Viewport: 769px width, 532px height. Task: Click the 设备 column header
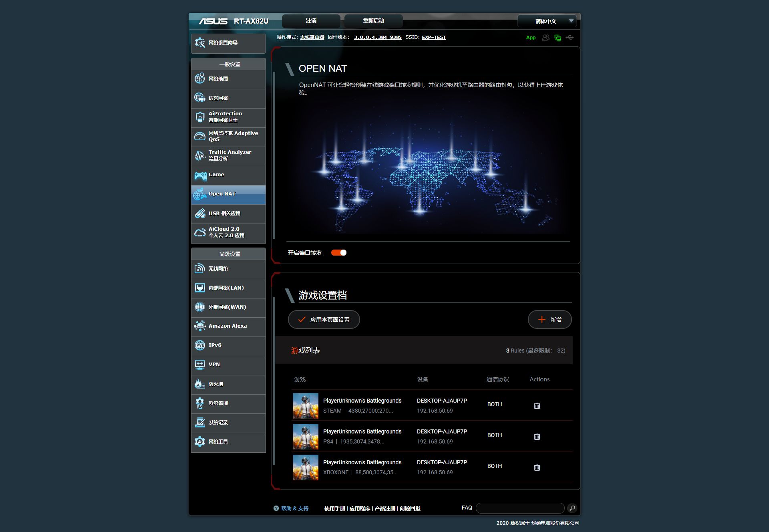tap(423, 379)
